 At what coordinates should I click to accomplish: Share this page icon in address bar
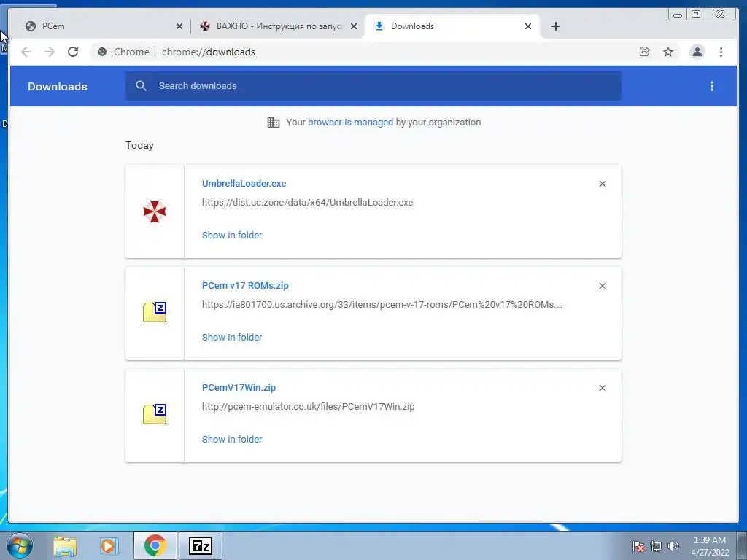click(x=645, y=52)
